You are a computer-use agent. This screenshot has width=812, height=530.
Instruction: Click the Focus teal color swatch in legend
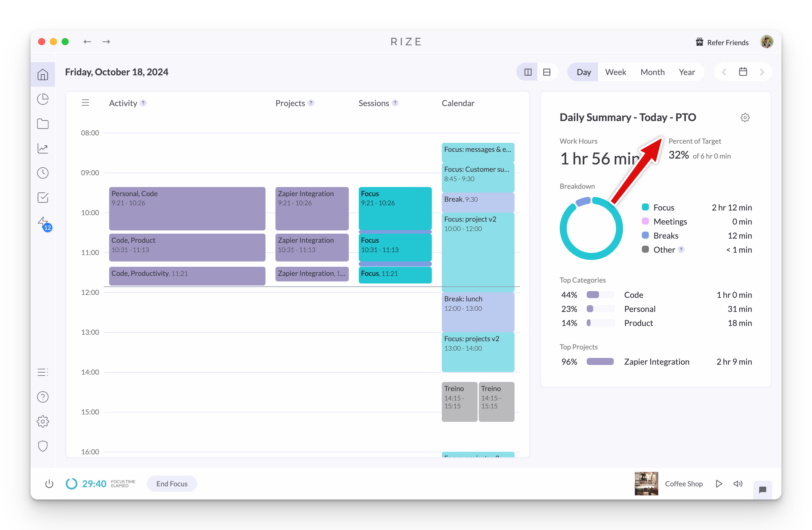coord(645,207)
